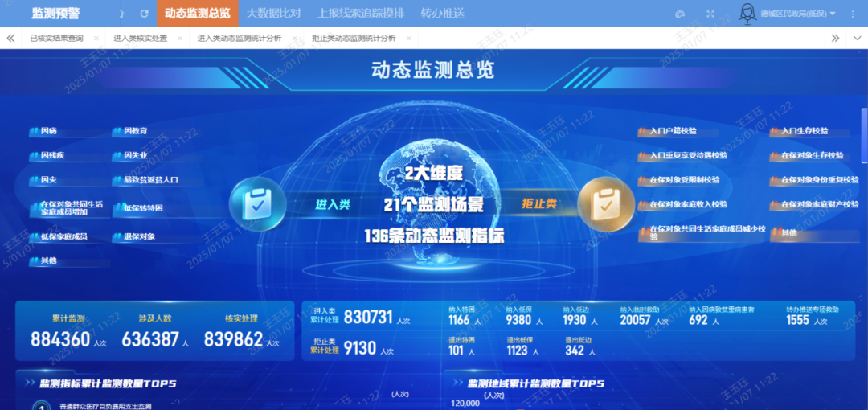Image resolution: width=868 pixels, height=410 pixels.
Task: Click the fullscreen icon in header
Action: pyautogui.click(x=710, y=14)
